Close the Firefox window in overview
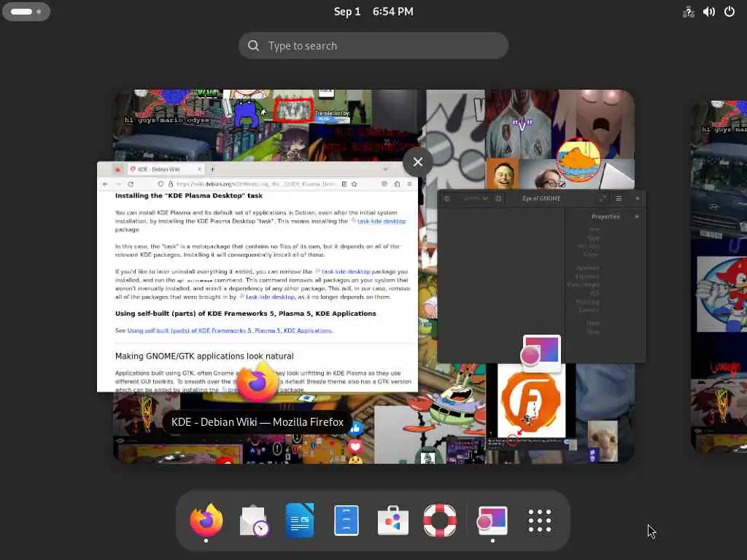This screenshot has height=560, width=747. [418, 162]
